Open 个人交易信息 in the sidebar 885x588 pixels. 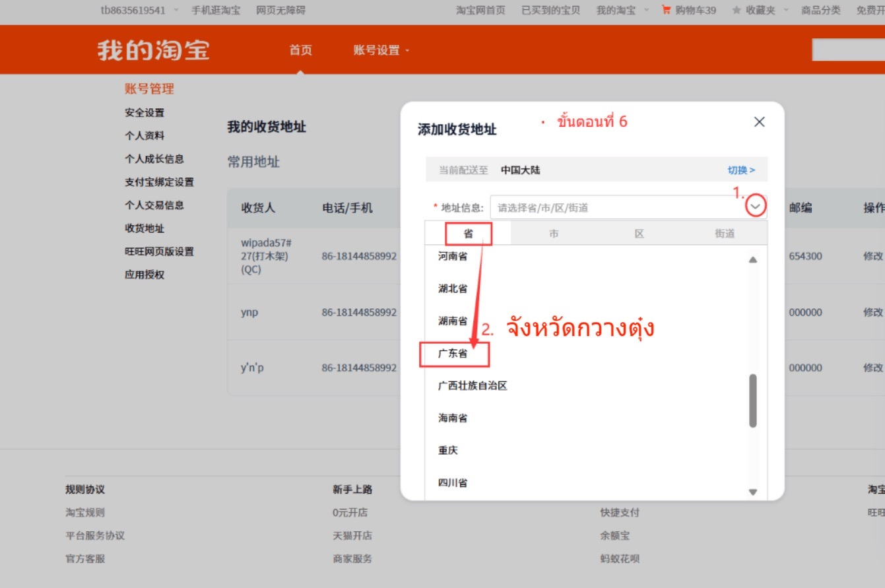(154, 205)
